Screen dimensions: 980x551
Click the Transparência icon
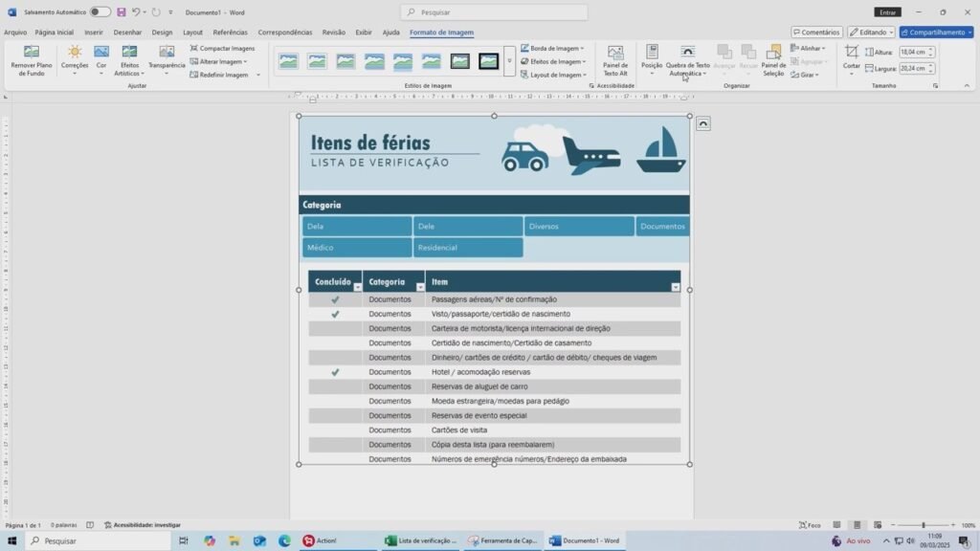tap(167, 53)
